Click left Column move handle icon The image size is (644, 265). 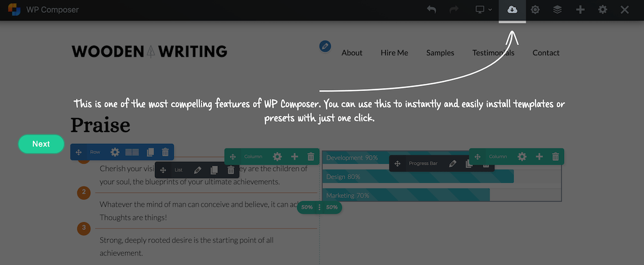(x=233, y=157)
